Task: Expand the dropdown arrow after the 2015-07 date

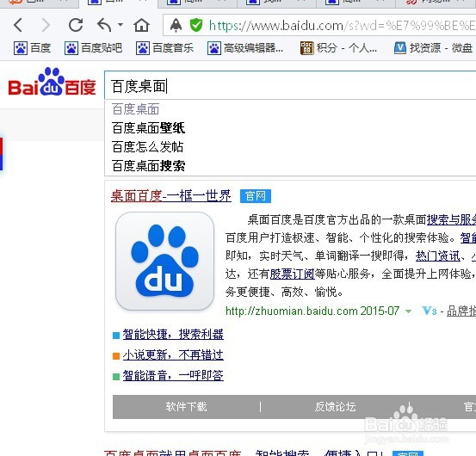Action: (408, 311)
